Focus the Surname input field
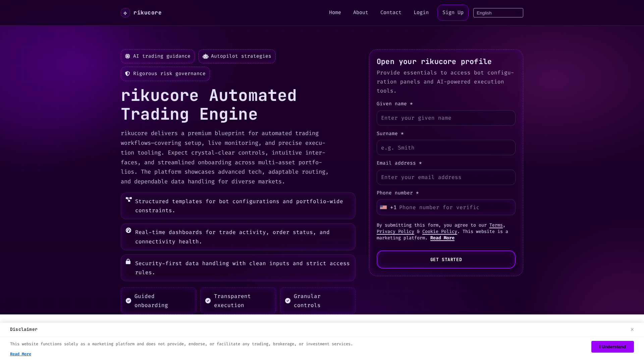644x362 pixels. pos(446,147)
